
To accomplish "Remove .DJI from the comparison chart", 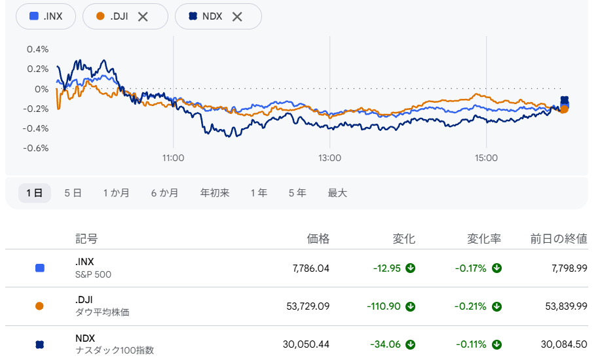I will (x=143, y=17).
